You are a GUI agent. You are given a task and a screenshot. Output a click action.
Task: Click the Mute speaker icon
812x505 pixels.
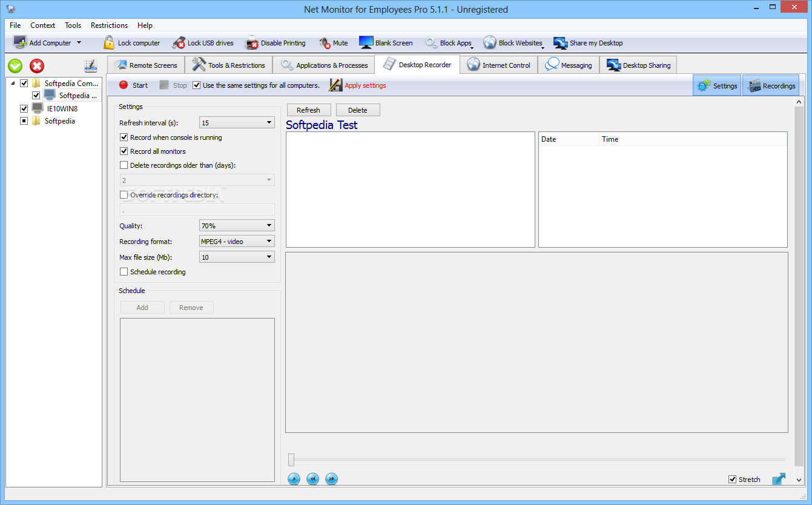click(325, 43)
